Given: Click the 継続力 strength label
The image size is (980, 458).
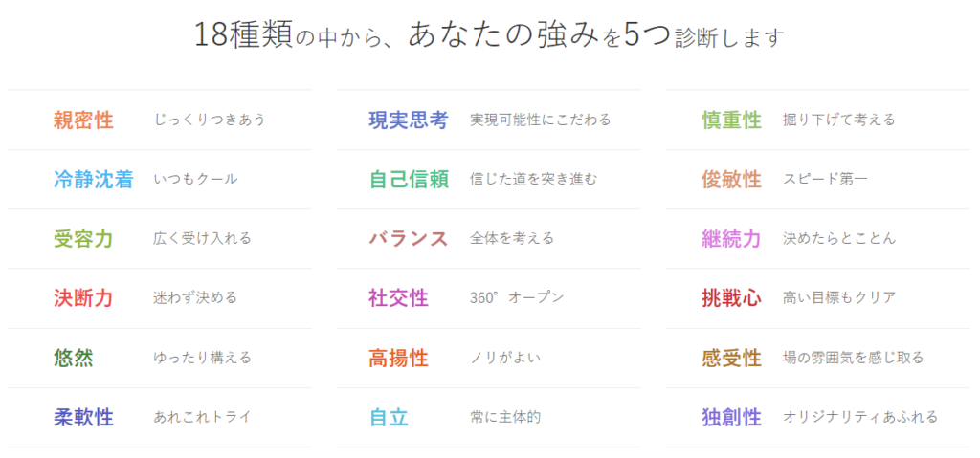Looking at the screenshot, I should tap(731, 239).
